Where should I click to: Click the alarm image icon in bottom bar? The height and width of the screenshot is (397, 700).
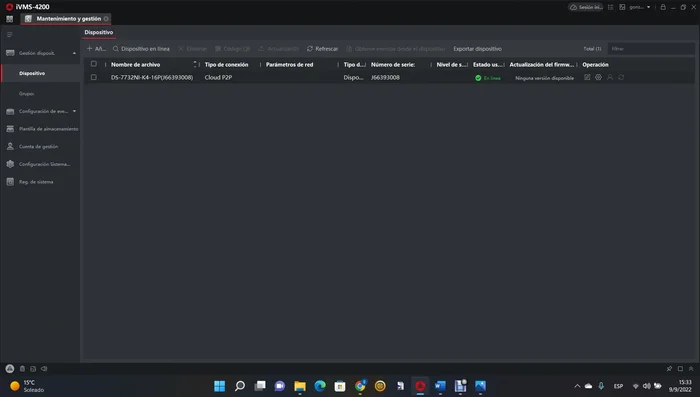(33, 369)
